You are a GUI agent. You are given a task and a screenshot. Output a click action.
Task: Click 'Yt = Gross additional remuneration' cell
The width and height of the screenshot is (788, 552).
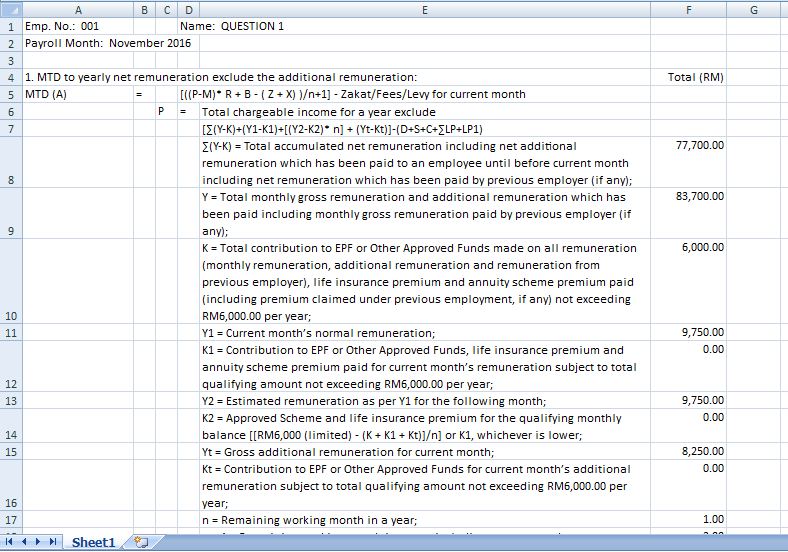pos(425,451)
